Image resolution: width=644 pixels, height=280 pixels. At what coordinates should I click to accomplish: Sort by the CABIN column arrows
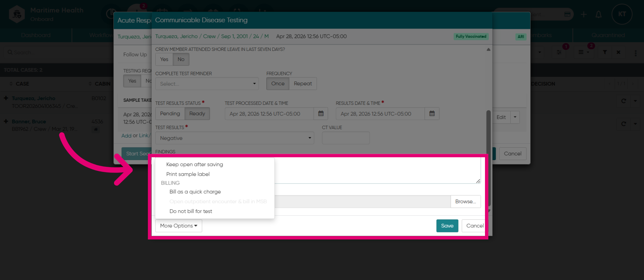coord(90,84)
